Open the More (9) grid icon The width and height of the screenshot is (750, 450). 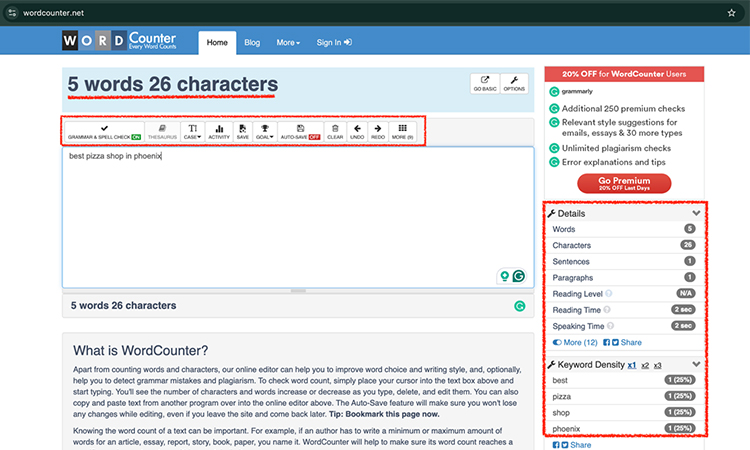click(x=403, y=131)
